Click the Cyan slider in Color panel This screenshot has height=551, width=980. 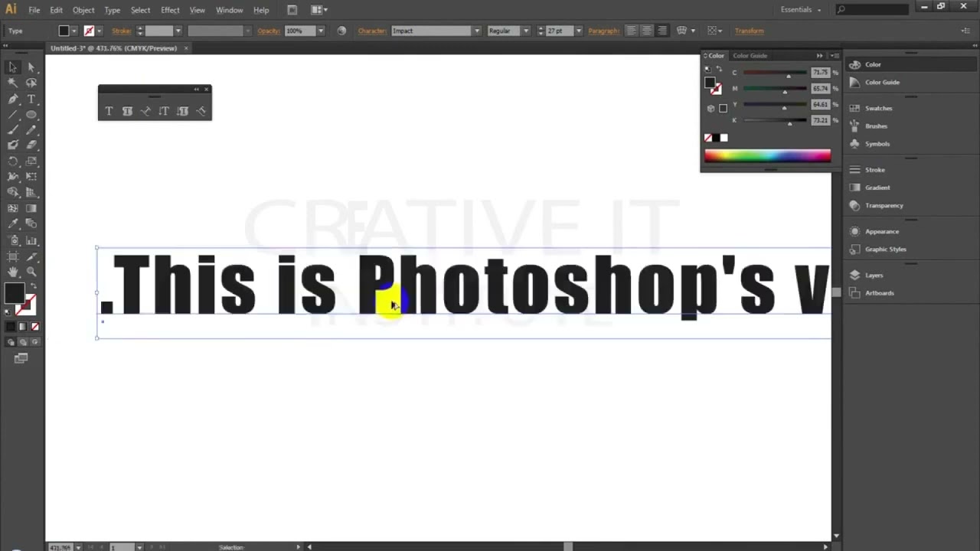click(x=774, y=73)
